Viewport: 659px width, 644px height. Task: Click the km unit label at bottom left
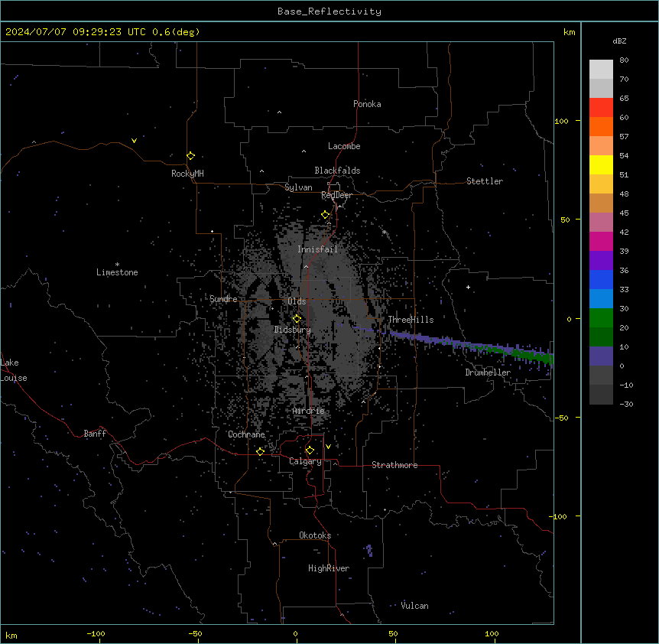11,635
